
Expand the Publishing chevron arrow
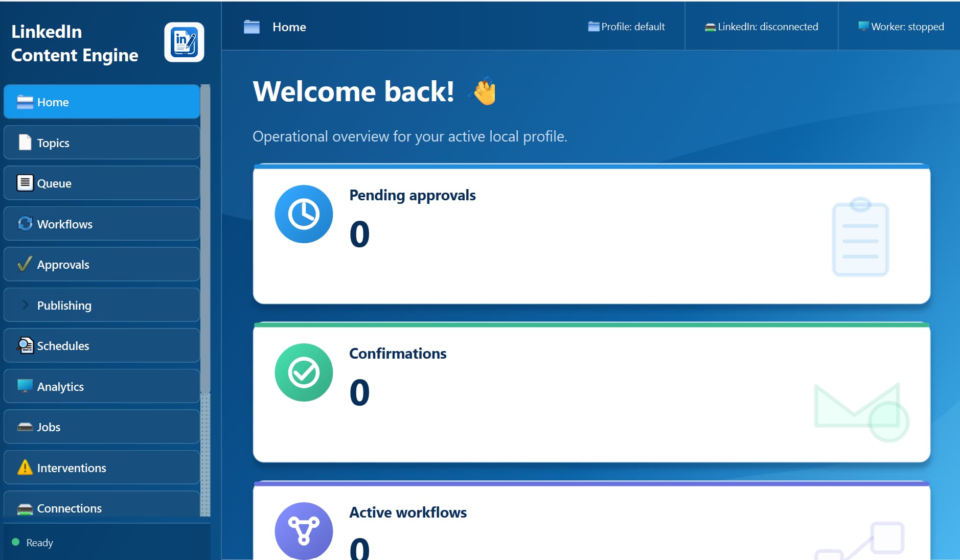[25, 305]
